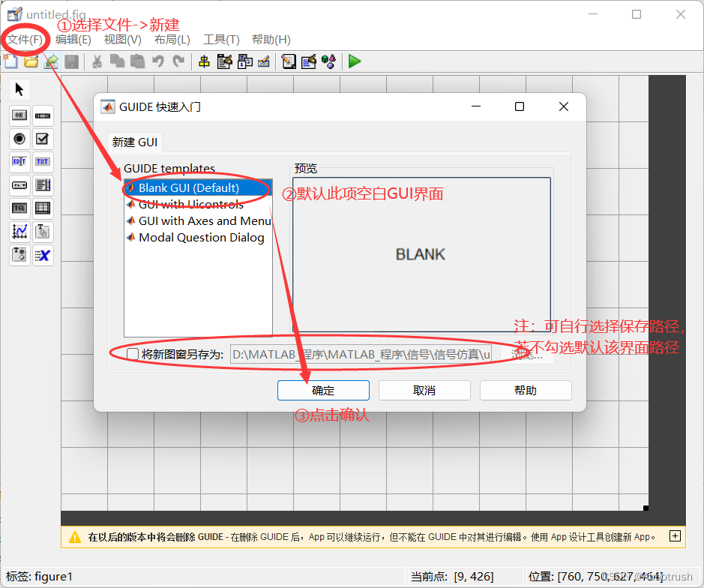Select the Push Button (OK) component

coord(19,115)
